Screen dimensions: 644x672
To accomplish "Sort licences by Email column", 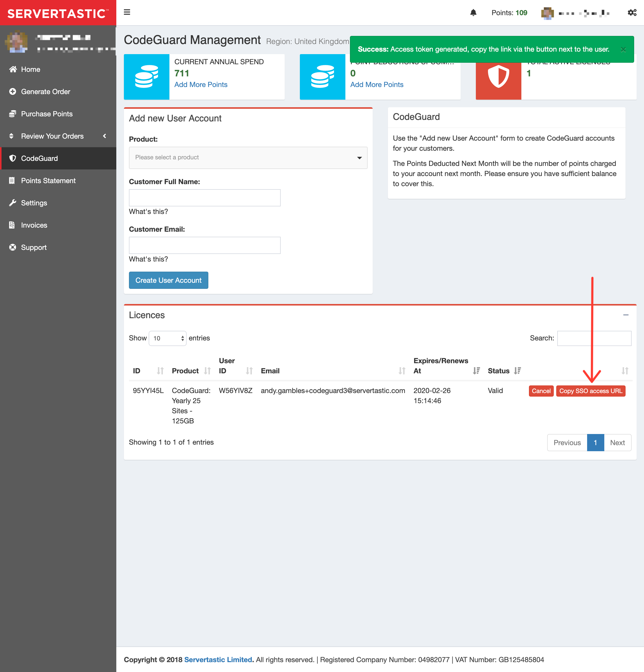I will 402,371.
